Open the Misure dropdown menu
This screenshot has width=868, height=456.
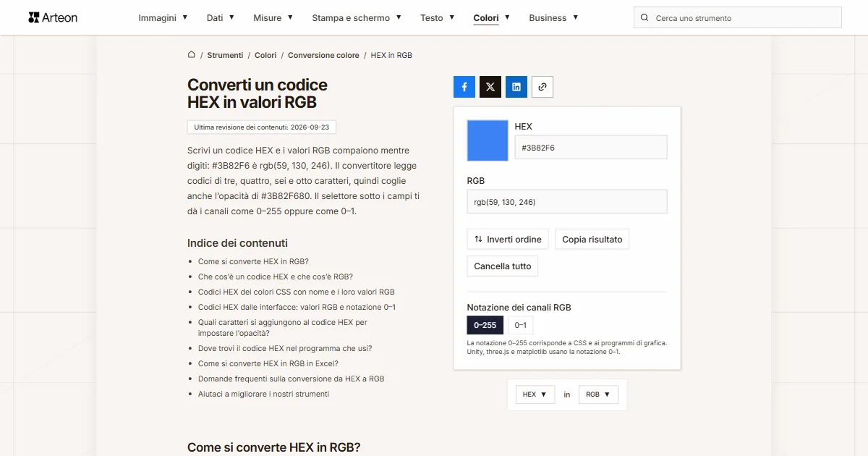(x=273, y=17)
